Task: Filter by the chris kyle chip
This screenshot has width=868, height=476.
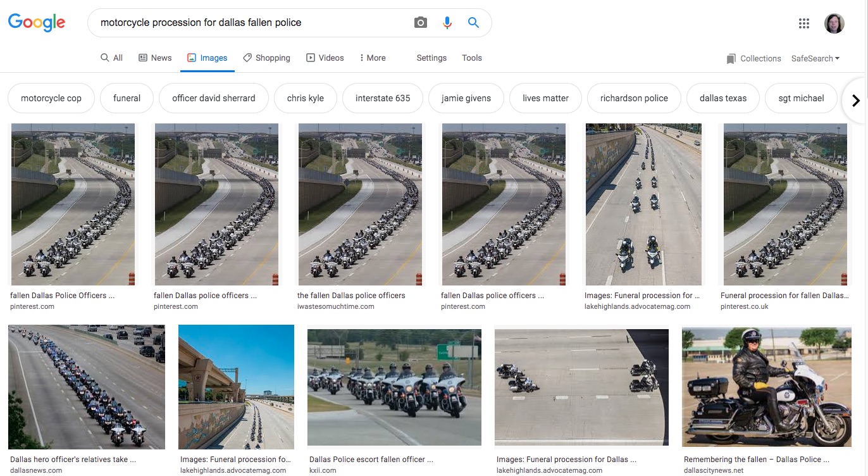Action: pyautogui.click(x=306, y=98)
